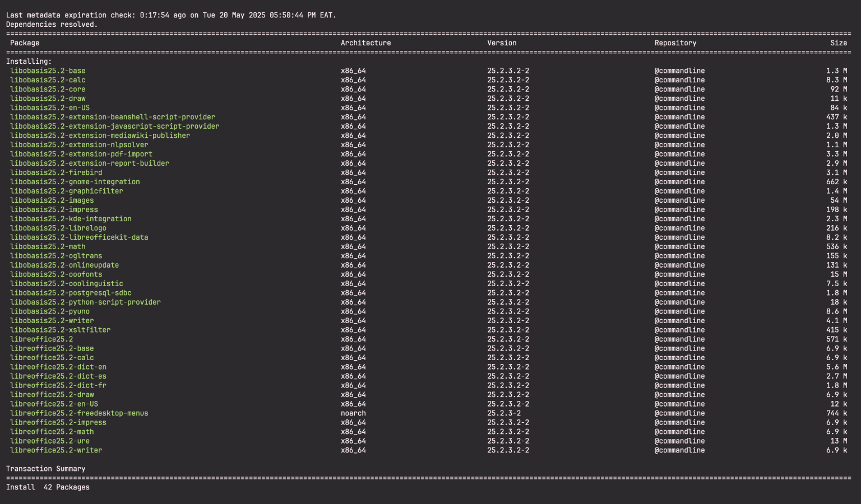Select the libreoffice25.2-freedesktop-menus package entry
Screen dimensions: 861x504
point(79,413)
